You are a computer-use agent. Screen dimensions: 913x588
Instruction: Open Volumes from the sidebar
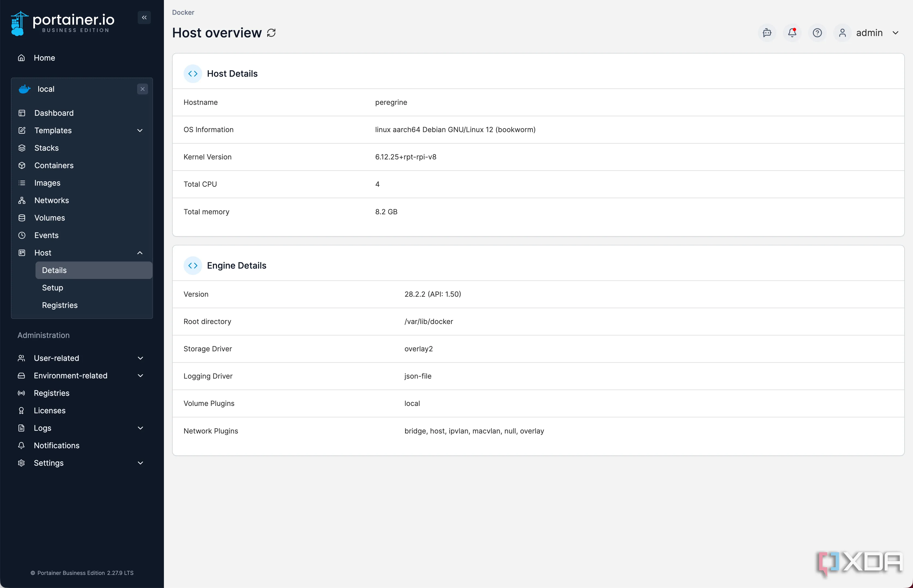point(50,218)
